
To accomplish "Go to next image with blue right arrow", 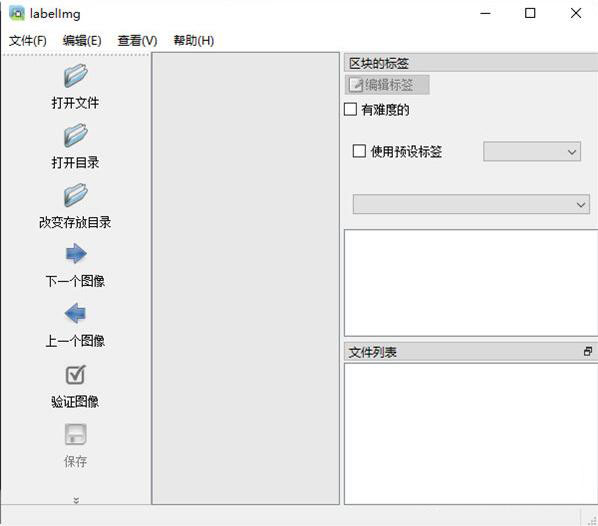I will (x=76, y=254).
